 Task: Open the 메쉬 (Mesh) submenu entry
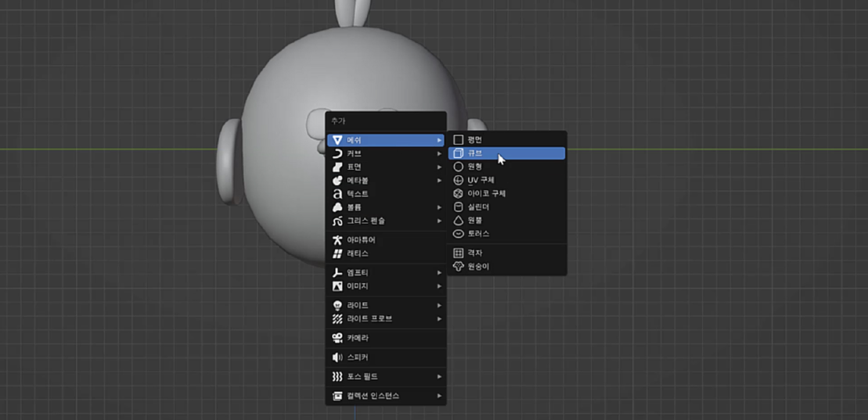coord(386,140)
